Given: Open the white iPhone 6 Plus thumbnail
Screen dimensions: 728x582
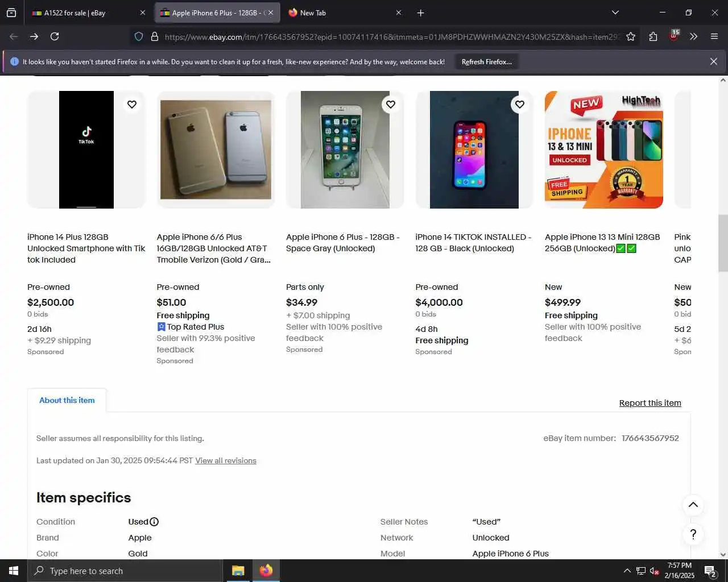Looking at the screenshot, I should (x=345, y=149).
